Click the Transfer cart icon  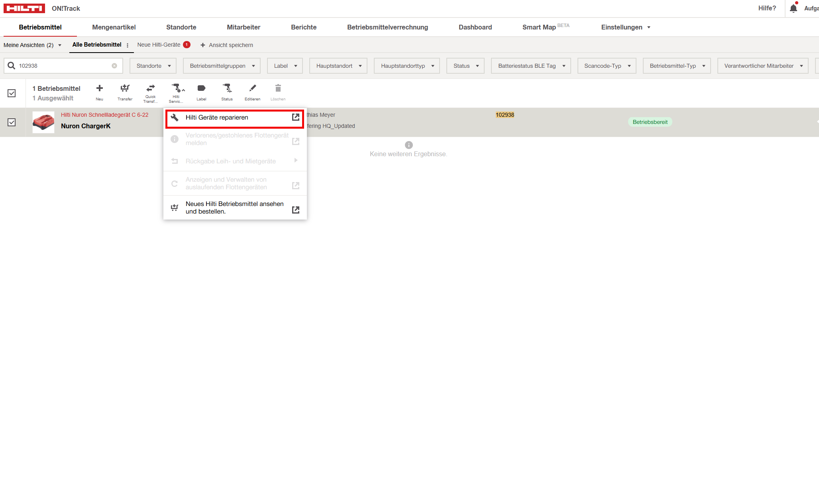pos(125,88)
